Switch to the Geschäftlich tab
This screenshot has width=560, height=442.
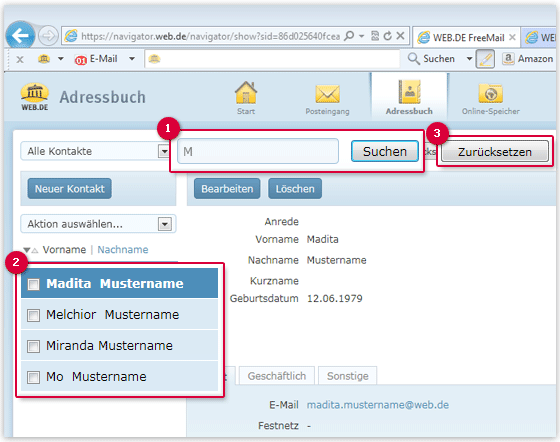[x=277, y=376]
